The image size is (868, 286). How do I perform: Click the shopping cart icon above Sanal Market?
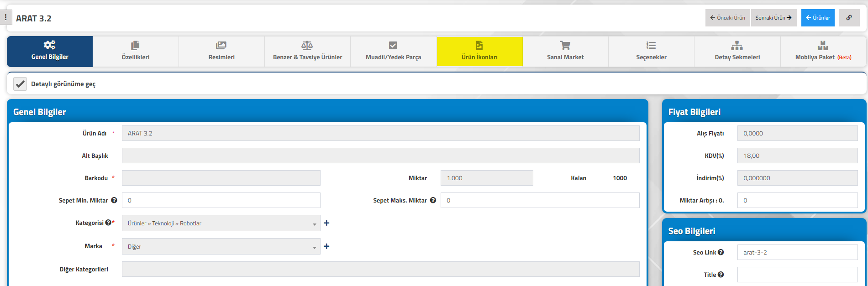[x=565, y=45]
